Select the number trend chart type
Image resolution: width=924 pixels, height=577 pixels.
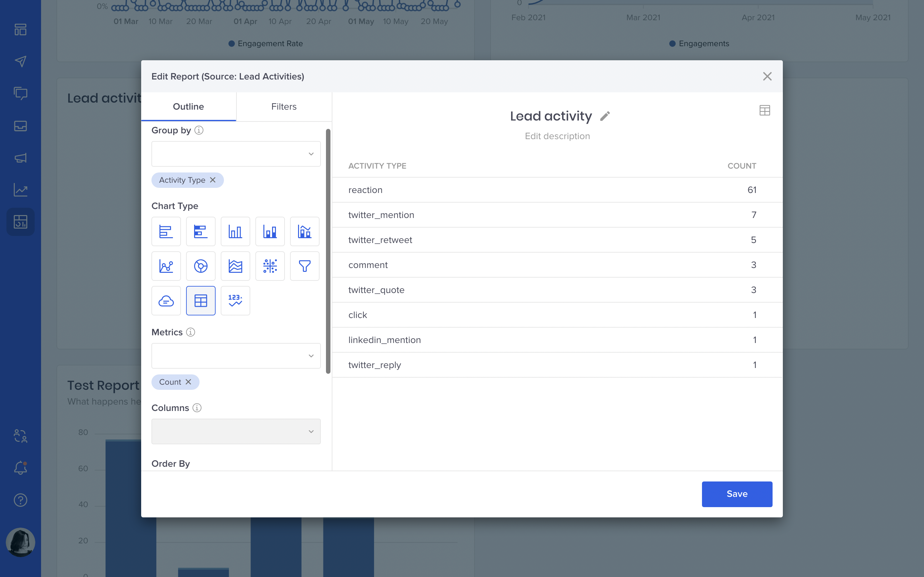[x=235, y=301]
